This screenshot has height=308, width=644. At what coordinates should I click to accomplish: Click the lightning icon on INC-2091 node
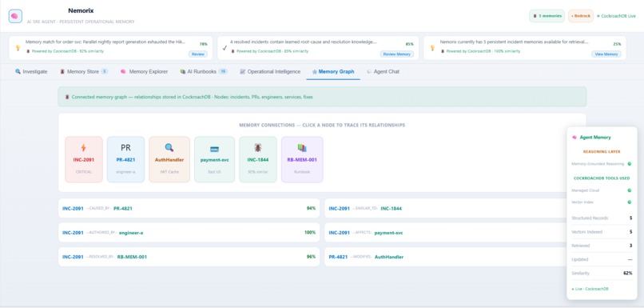pos(84,148)
